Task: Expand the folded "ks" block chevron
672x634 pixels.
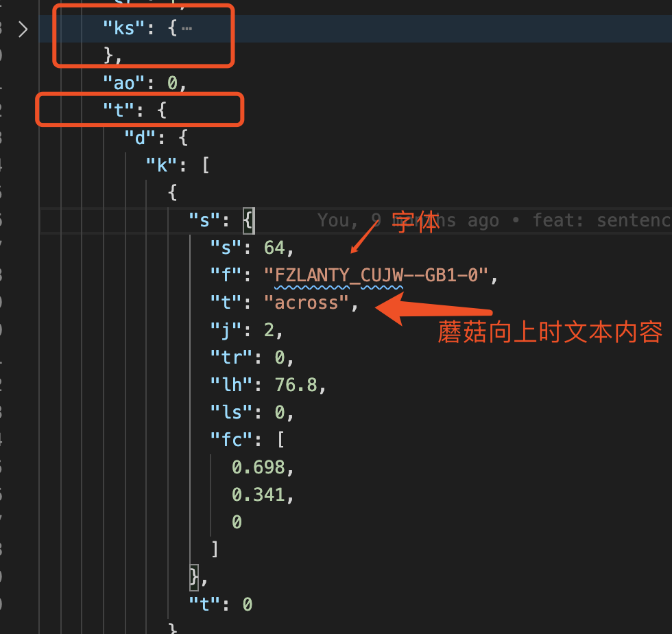Action: 23,29
